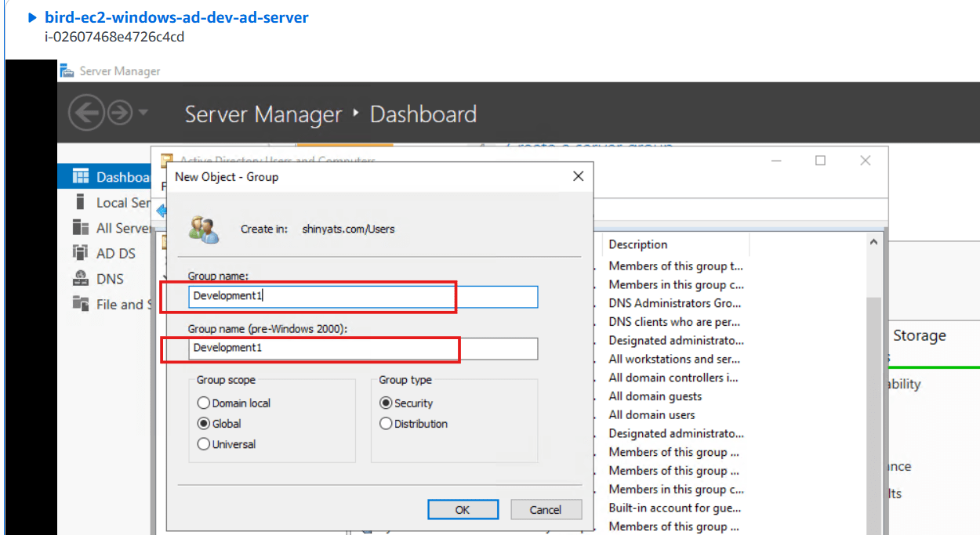Image resolution: width=980 pixels, height=535 pixels.
Task: Open Local Server from the sidebar icon
Action: (80, 202)
